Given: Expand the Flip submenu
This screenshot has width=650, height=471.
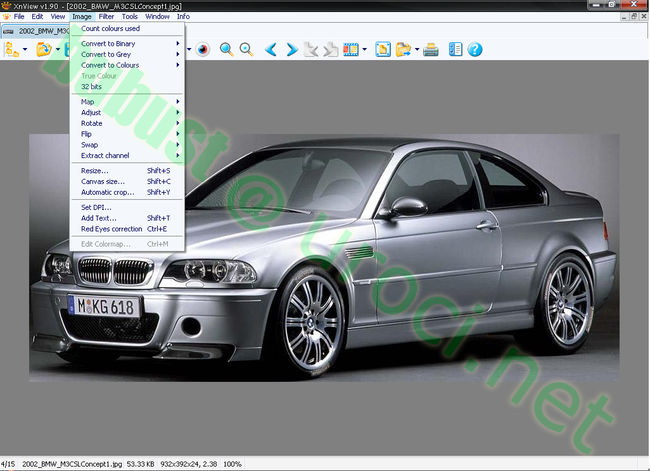Looking at the screenshot, I should coord(127,134).
